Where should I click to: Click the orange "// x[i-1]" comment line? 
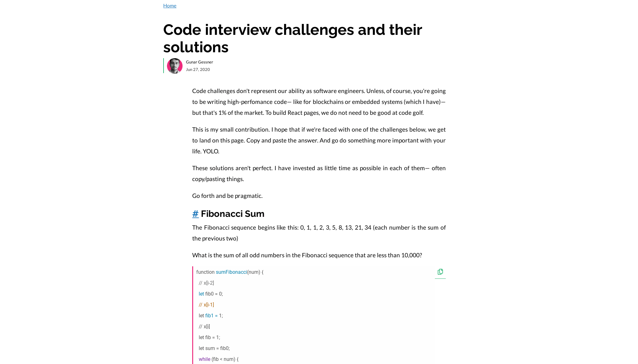206,305
